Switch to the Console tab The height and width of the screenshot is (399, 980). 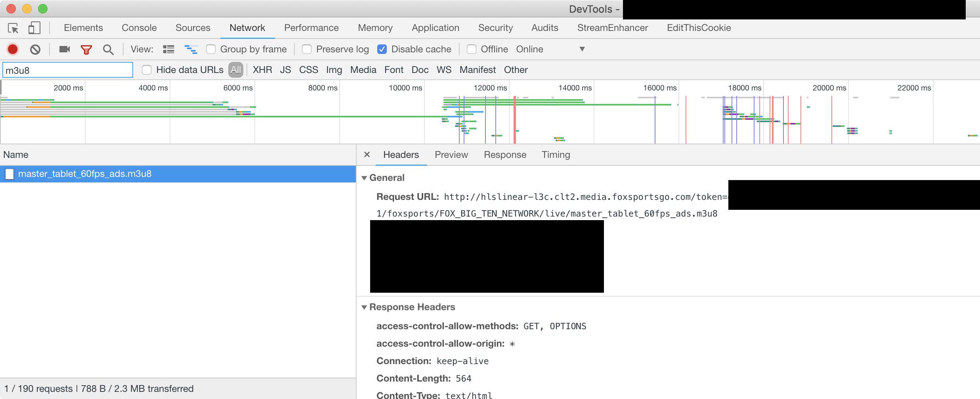pyautogui.click(x=139, y=28)
